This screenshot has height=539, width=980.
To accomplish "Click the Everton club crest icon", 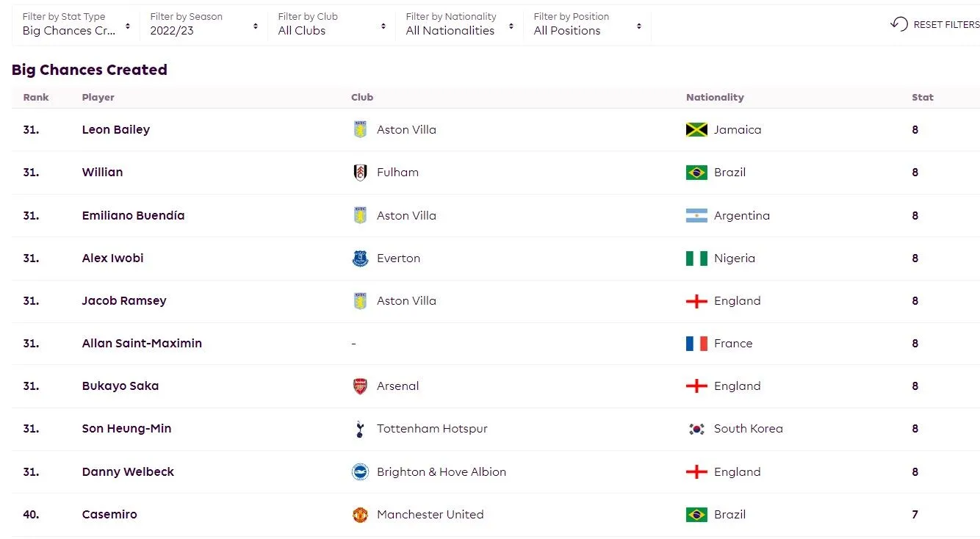I will [x=360, y=258].
